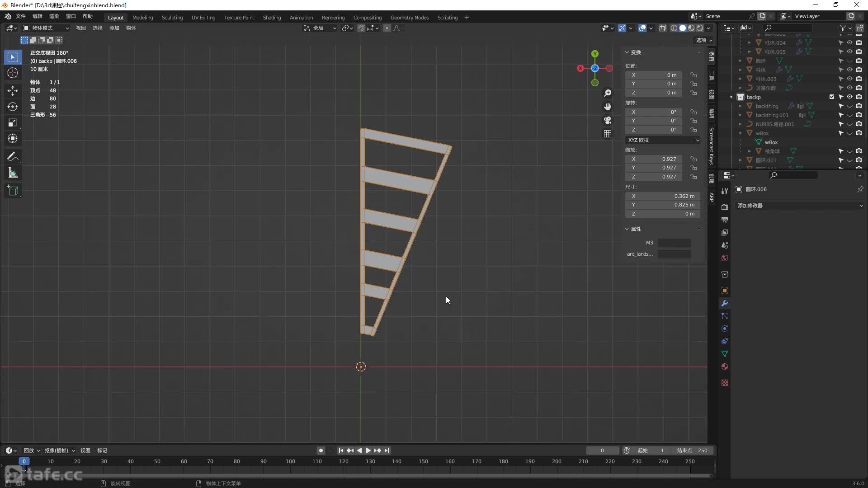Open the transform orientation 全局 dropdown
Image resolution: width=868 pixels, height=488 pixels.
(320, 28)
